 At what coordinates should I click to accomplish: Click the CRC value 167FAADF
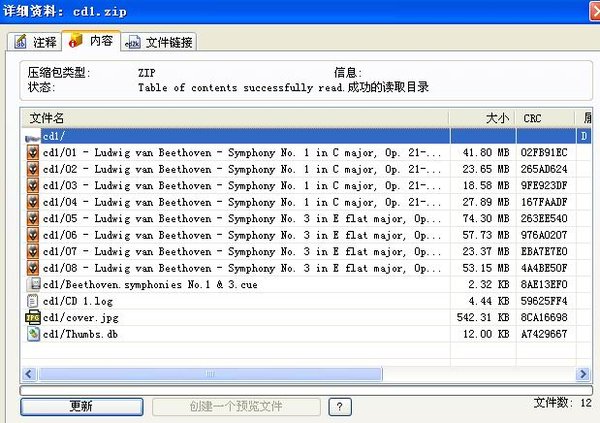pos(544,202)
